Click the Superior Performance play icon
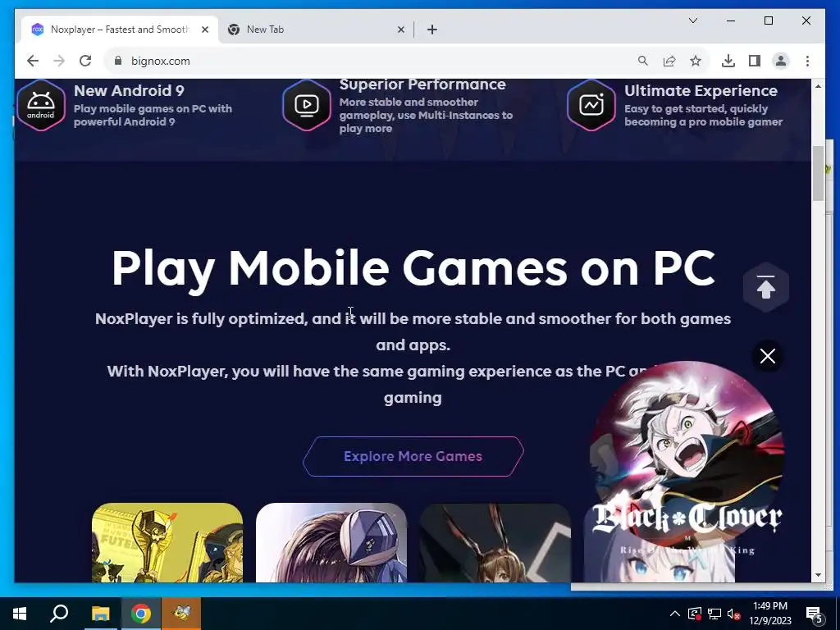 tap(307, 105)
